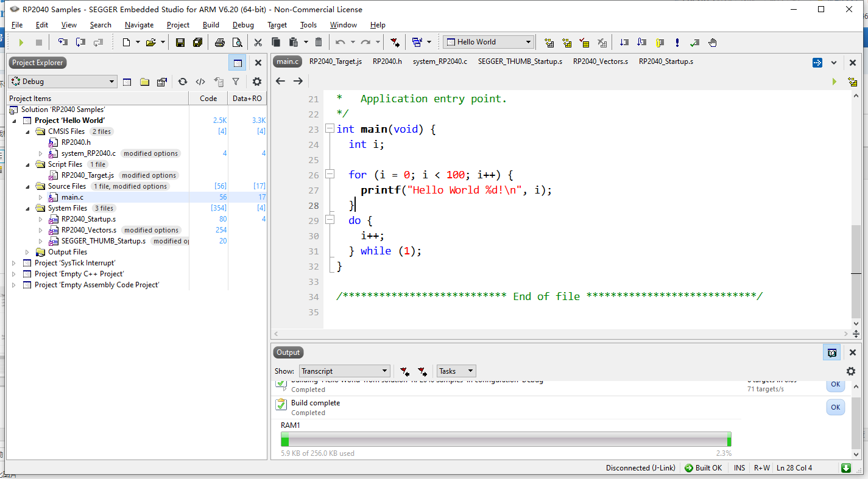This screenshot has height=479, width=868.
Task: Click the yellow bookmark toggle toolbar icon
Action: tap(660, 43)
